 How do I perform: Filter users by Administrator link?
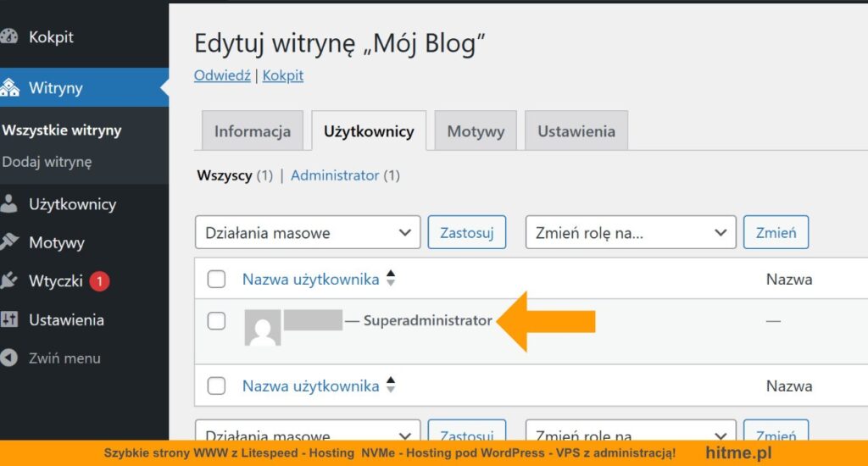pyautogui.click(x=334, y=175)
